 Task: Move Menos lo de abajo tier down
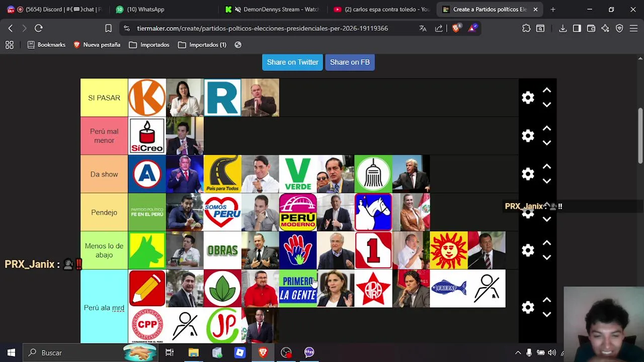pyautogui.click(x=547, y=257)
